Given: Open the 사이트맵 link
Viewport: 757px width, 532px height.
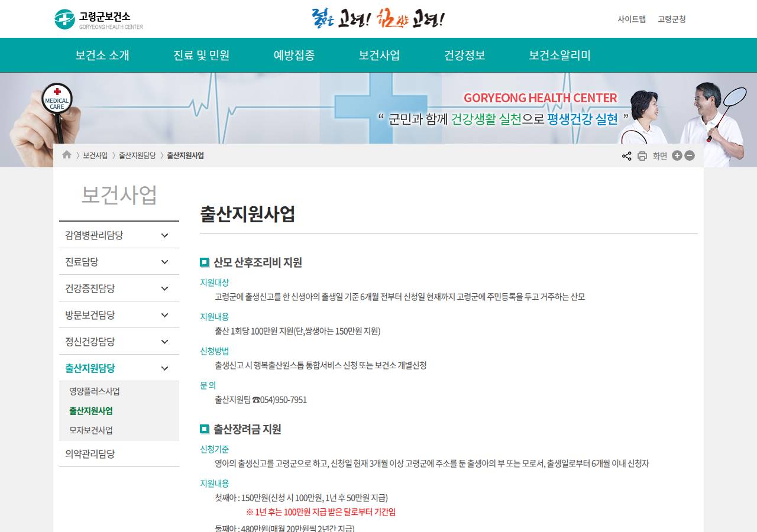Looking at the screenshot, I should coord(632,19).
